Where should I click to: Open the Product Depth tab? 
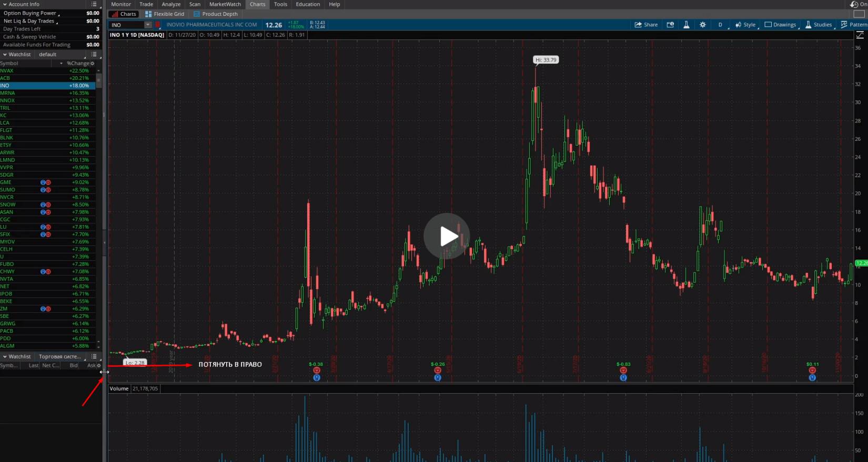click(216, 14)
